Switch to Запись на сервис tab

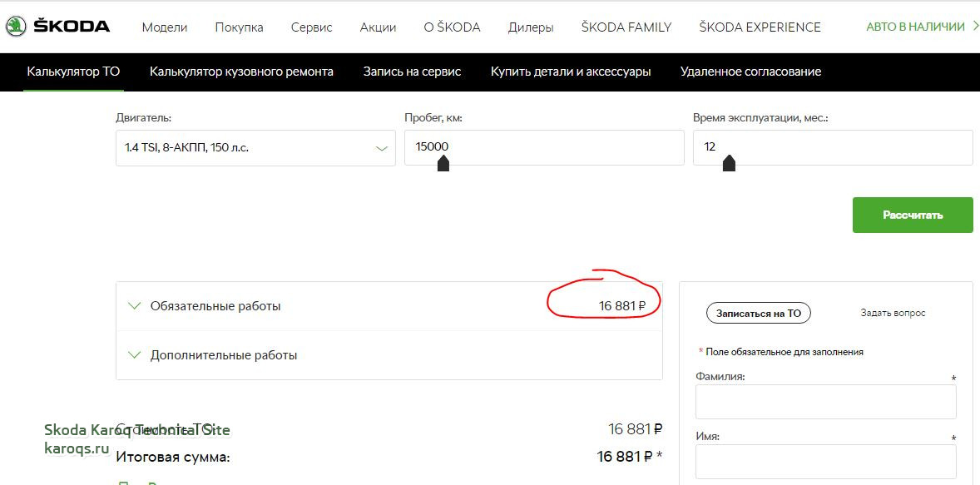(412, 72)
